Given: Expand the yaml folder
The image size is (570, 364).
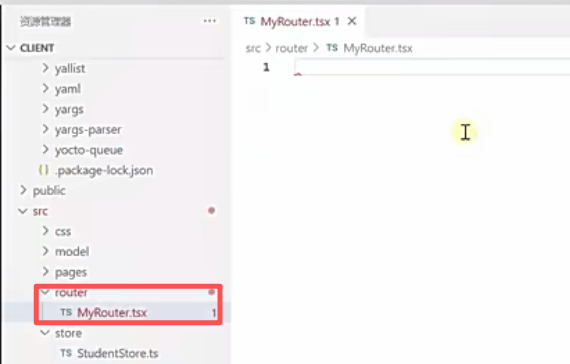Looking at the screenshot, I should [45, 88].
